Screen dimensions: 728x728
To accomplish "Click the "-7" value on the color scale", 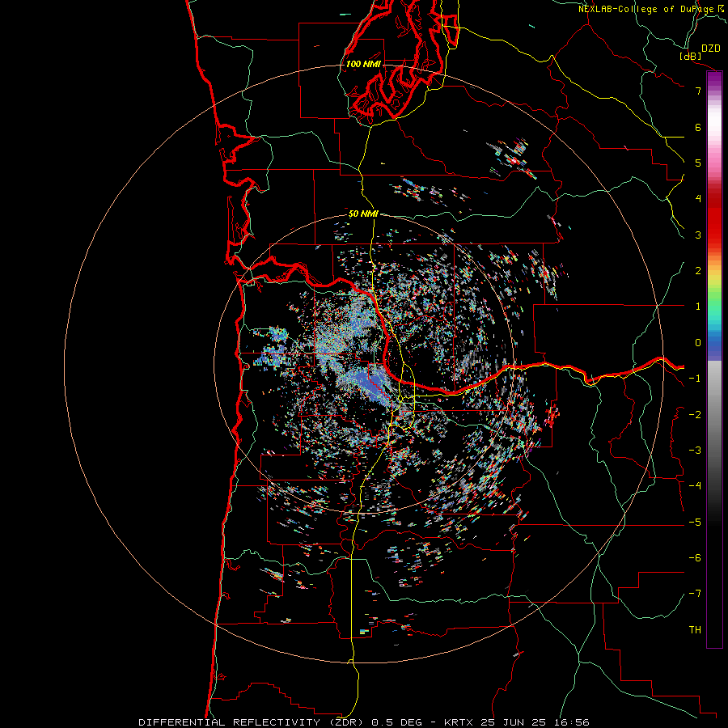I will pyautogui.click(x=695, y=594).
